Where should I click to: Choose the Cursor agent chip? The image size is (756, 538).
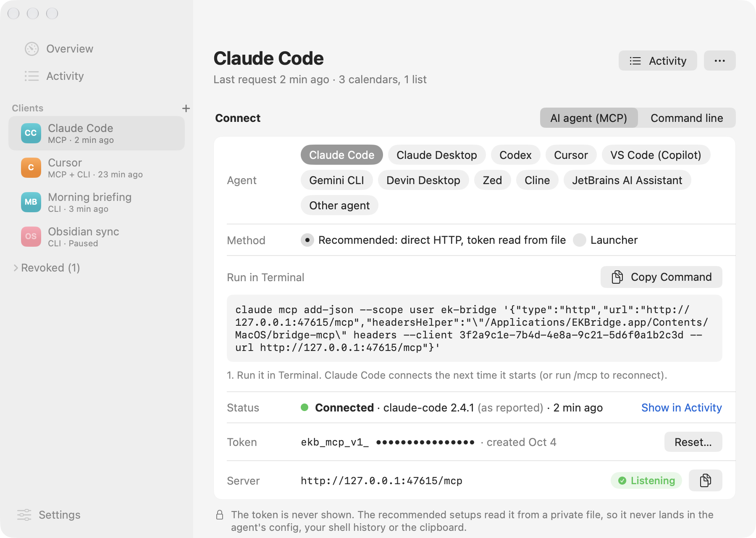coord(571,155)
